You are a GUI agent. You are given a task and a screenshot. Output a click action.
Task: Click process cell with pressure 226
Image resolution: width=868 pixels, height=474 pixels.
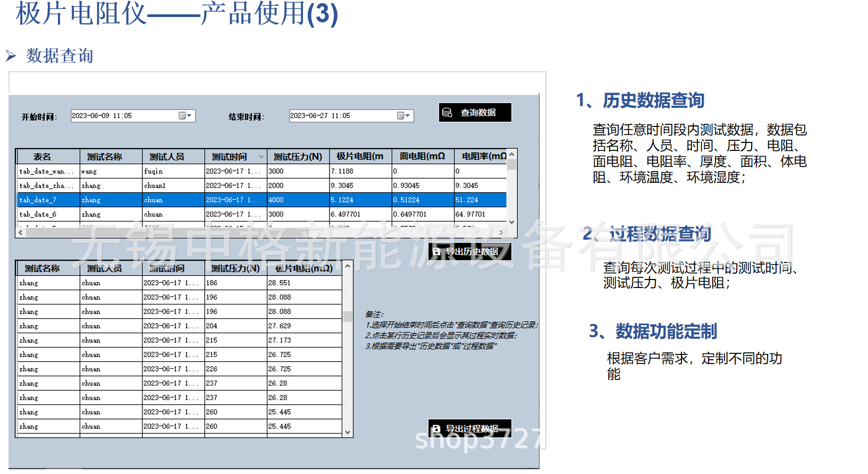[235, 369]
